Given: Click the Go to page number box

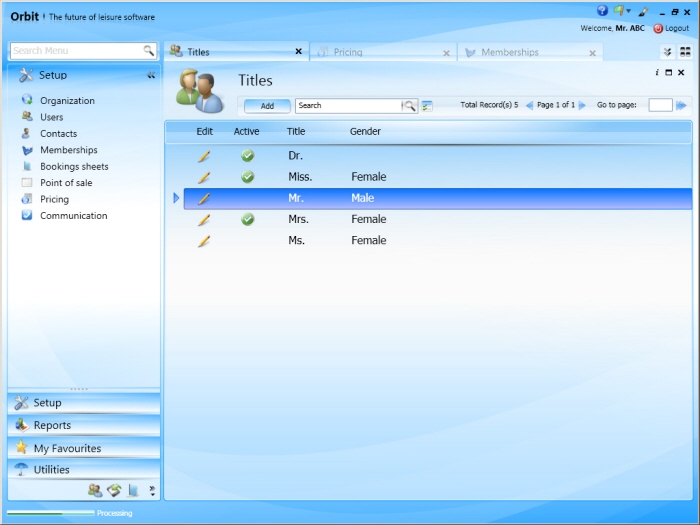Looking at the screenshot, I should (x=660, y=105).
